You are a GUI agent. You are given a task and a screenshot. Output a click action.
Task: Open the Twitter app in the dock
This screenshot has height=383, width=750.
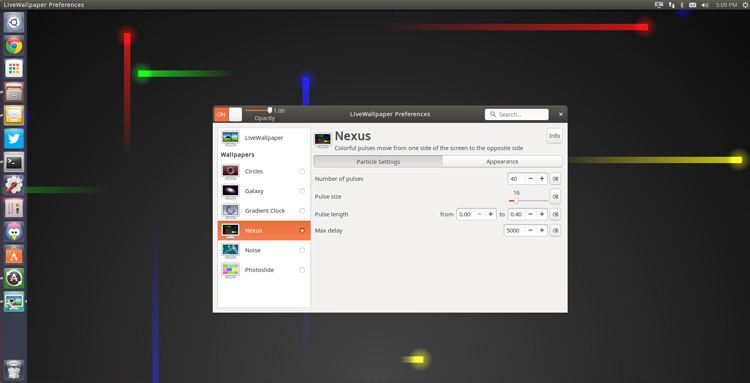[14, 139]
